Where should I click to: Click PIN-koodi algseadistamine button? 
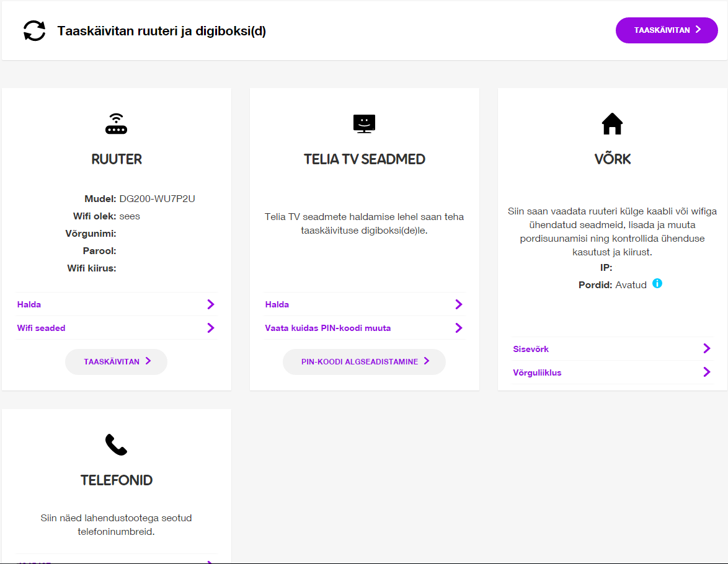(x=364, y=361)
